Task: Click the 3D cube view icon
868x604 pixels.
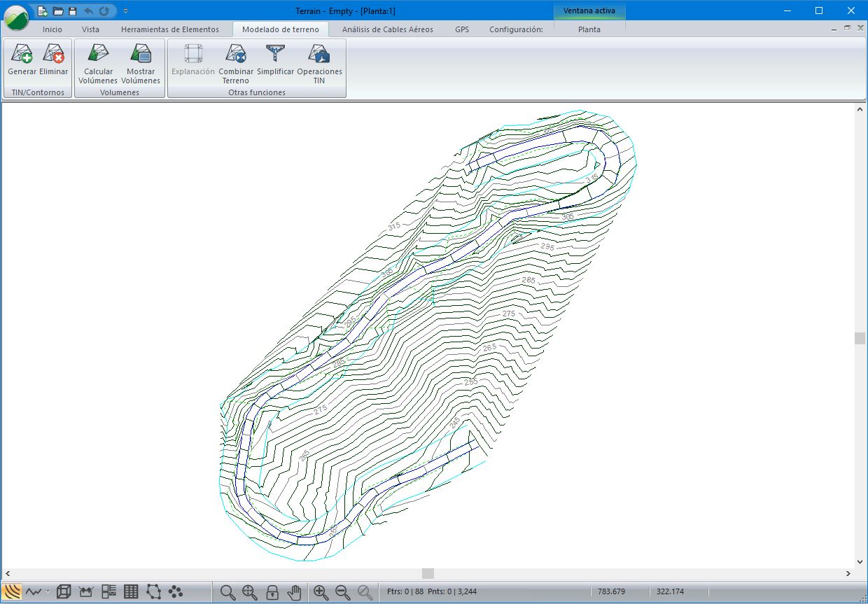Action: point(64,592)
